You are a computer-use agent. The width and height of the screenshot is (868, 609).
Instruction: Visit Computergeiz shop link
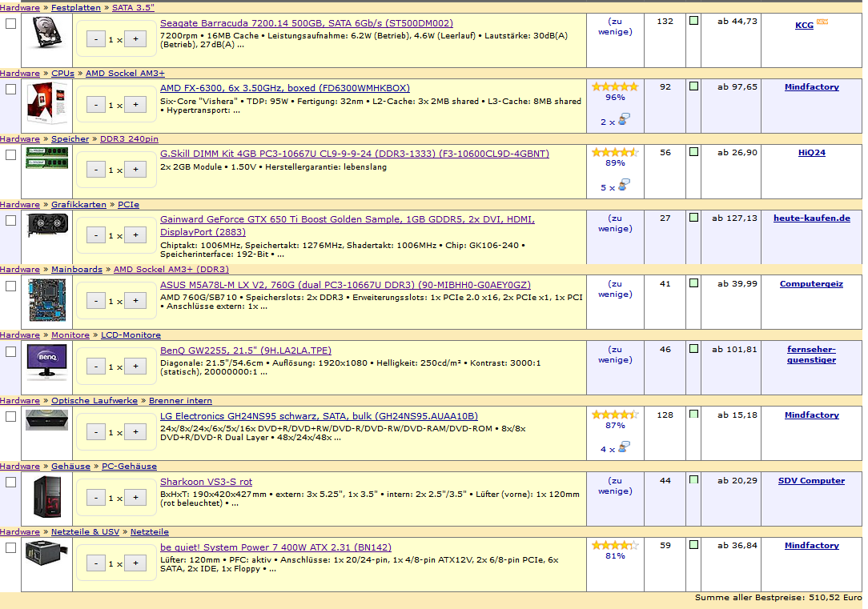(x=811, y=284)
